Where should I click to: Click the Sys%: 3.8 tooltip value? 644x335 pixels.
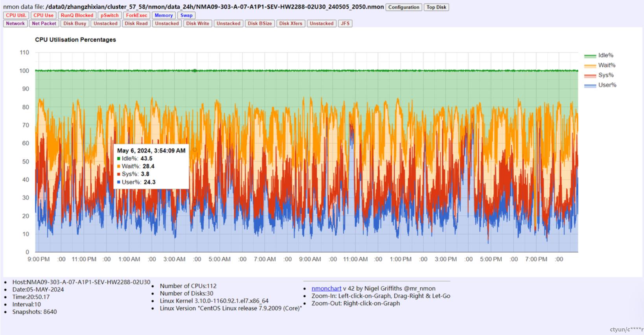(x=133, y=174)
